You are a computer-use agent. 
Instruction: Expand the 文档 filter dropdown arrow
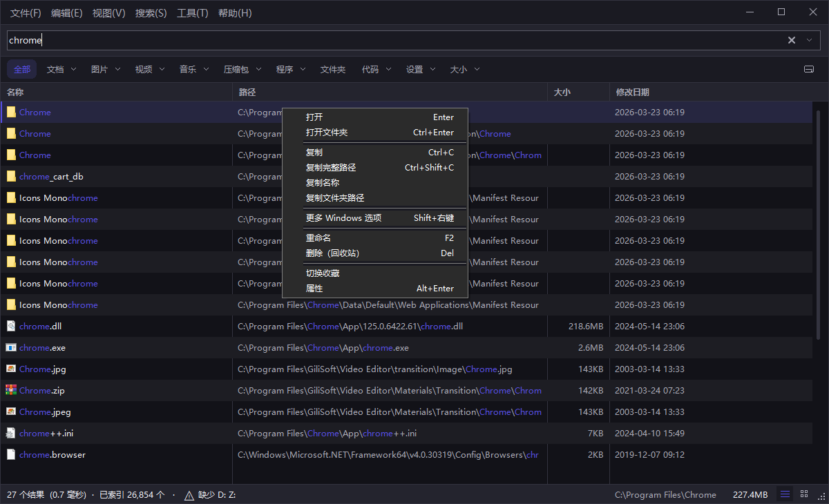(73, 69)
